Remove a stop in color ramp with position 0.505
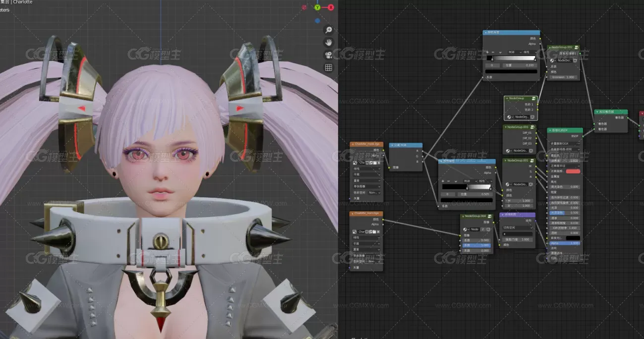The width and height of the screenshot is (644, 339). pyautogui.click(x=448, y=181)
